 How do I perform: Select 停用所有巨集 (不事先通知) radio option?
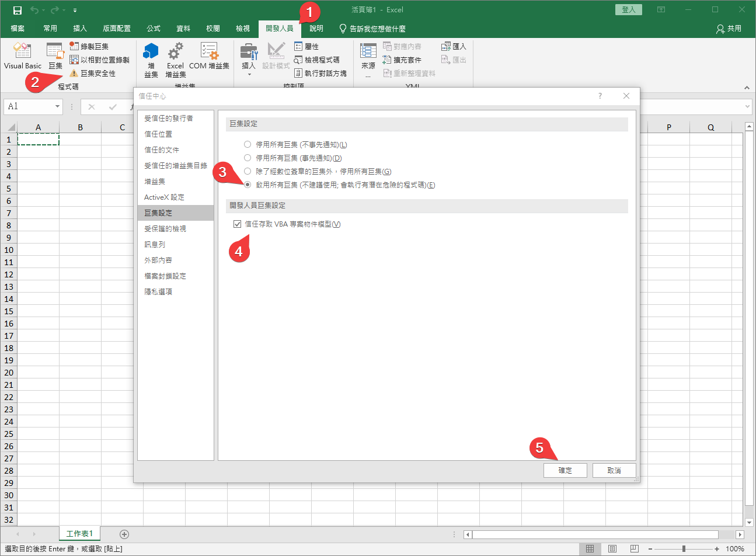pyautogui.click(x=248, y=144)
